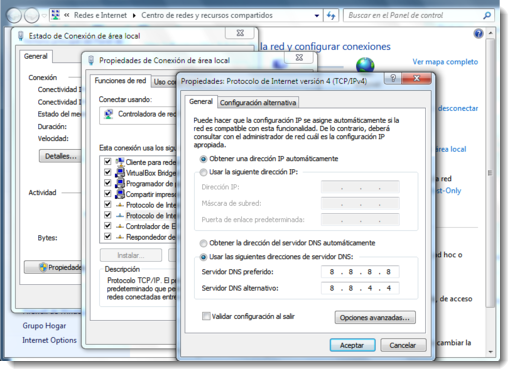
Task: Click the Servidor DNS alternativo field
Action: point(360,288)
